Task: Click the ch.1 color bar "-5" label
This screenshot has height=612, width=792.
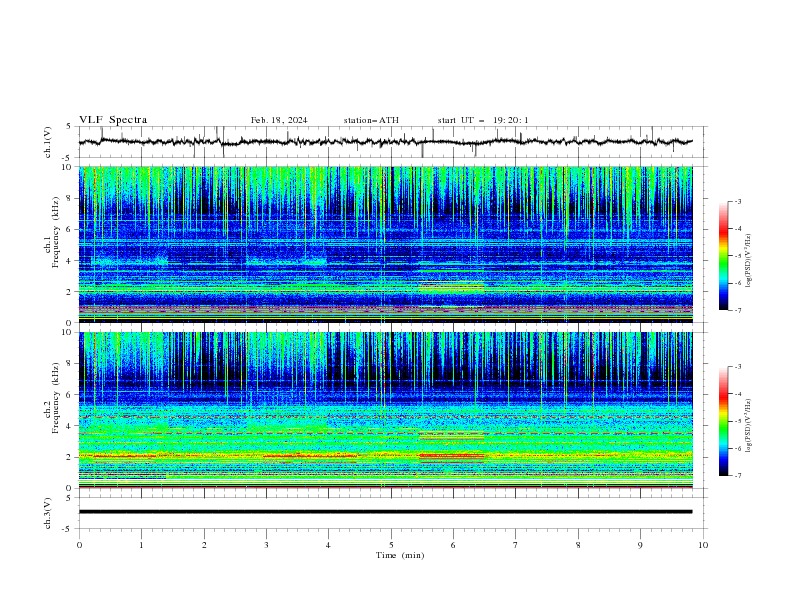Action: pos(738,256)
